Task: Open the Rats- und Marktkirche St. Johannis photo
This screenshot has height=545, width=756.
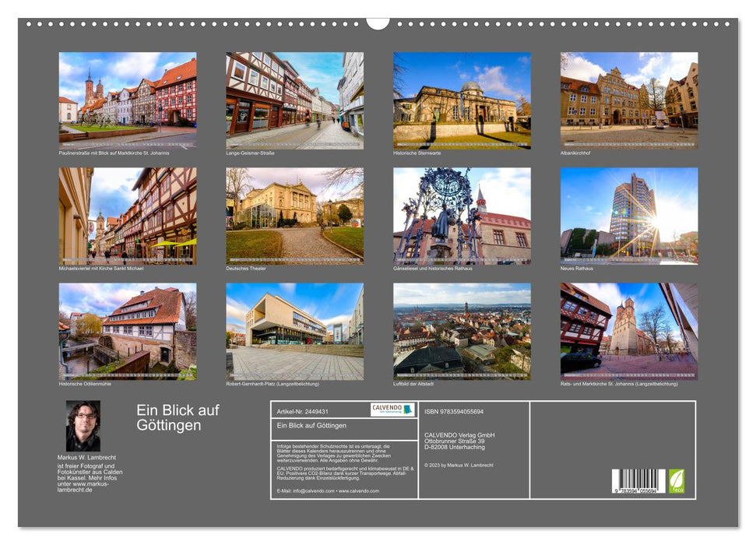Action: point(629,332)
